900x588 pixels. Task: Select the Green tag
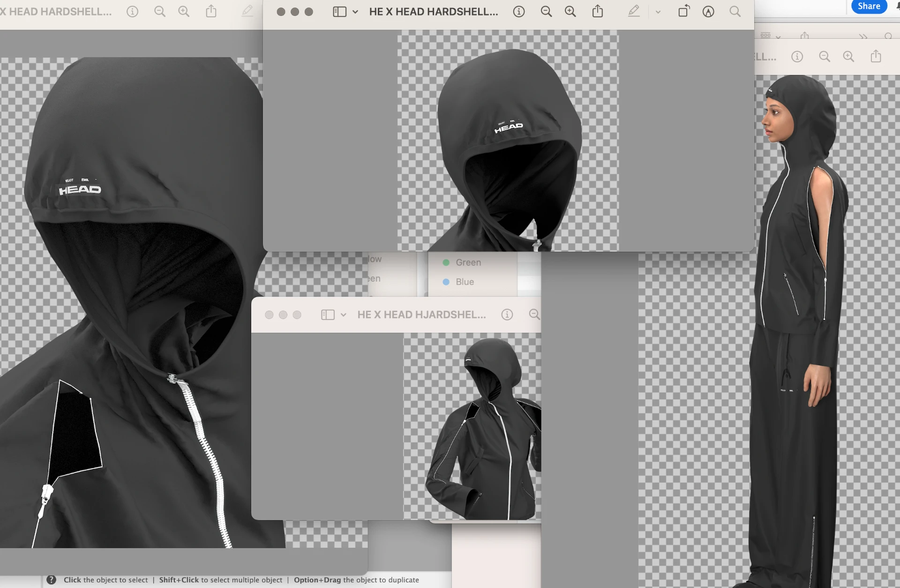pos(462,262)
